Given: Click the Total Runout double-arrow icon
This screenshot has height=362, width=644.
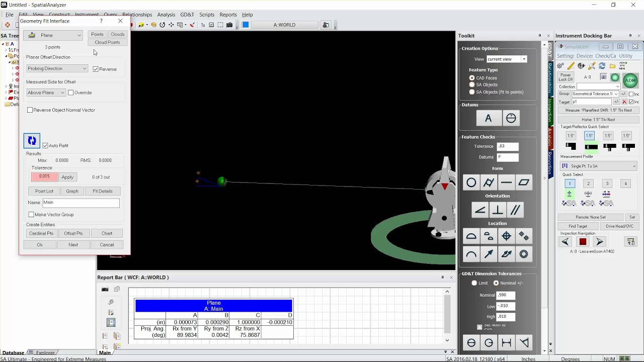Looking at the screenshot, I should [507, 254].
